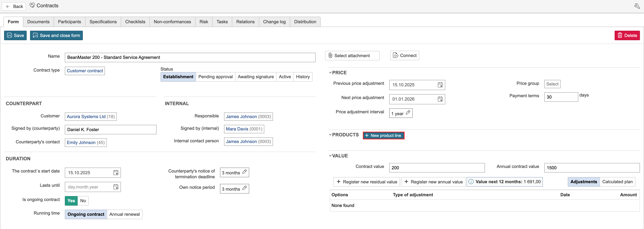Set status to Awaiting signature
Viewport: 644px width, 229px height.
click(256, 77)
